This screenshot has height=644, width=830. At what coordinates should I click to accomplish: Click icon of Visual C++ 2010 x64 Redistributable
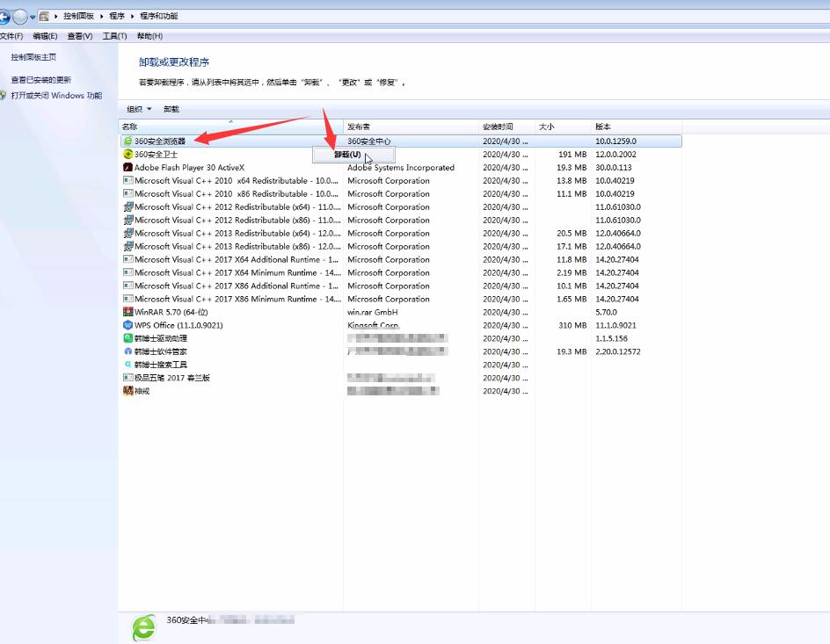point(127,180)
